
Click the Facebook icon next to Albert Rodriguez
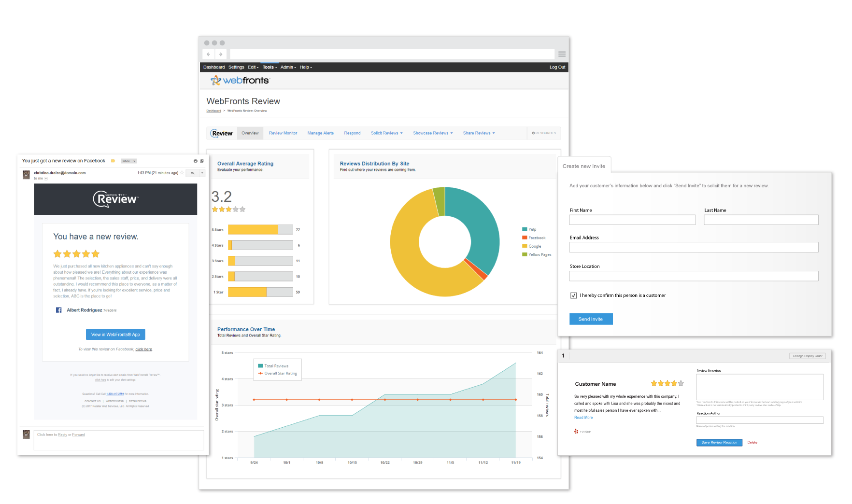[x=58, y=310]
